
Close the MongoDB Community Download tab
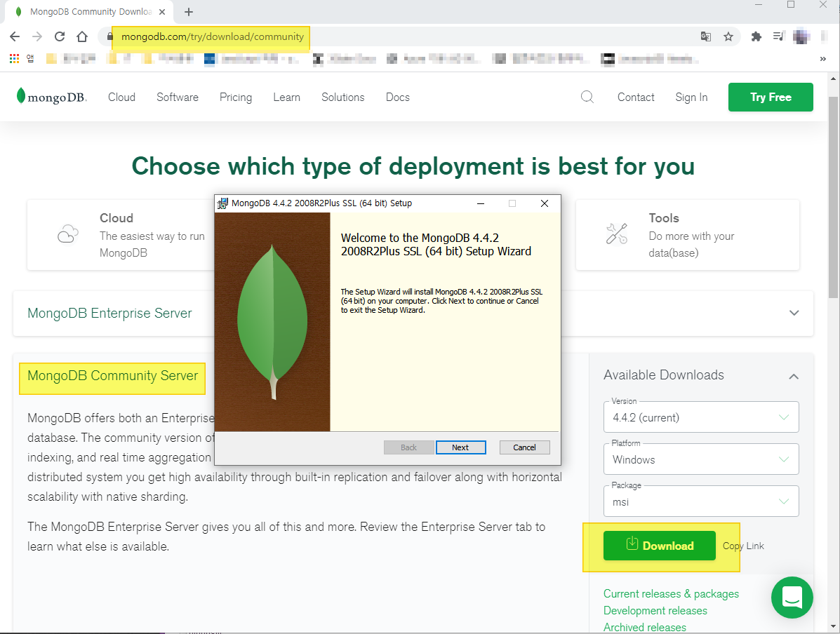coord(162,12)
